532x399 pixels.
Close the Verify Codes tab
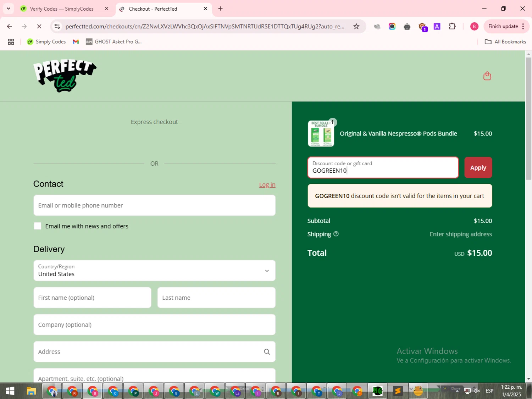(106, 9)
